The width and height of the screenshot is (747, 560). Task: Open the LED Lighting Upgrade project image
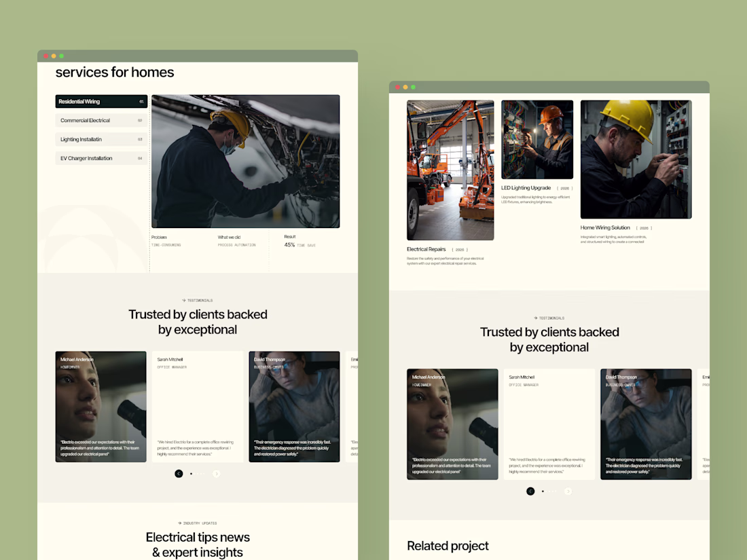coord(537,140)
